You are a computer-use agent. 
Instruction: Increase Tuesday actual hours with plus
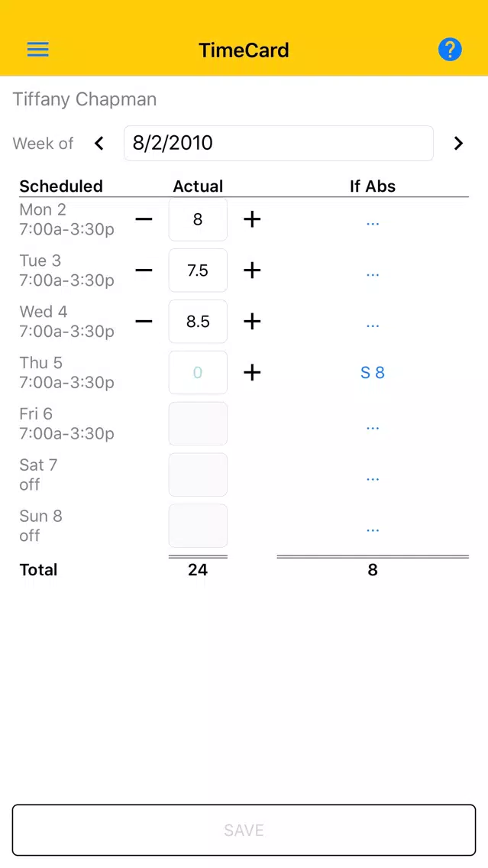point(252,270)
